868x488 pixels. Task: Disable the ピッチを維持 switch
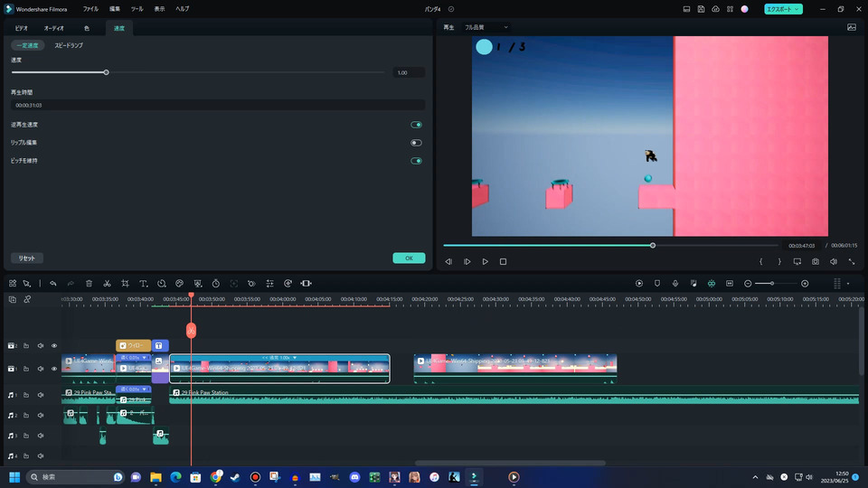coord(416,161)
